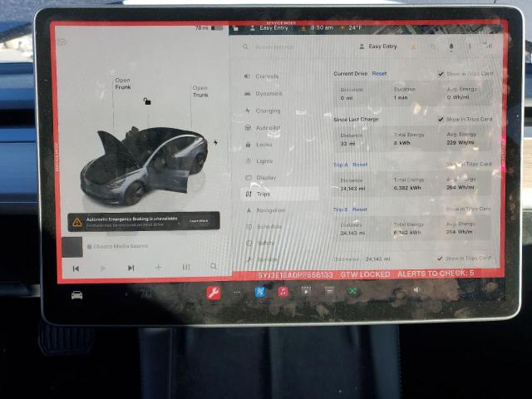532x399 pixels.
Task: Click the search icon in media player
Action: coord(214,266)
